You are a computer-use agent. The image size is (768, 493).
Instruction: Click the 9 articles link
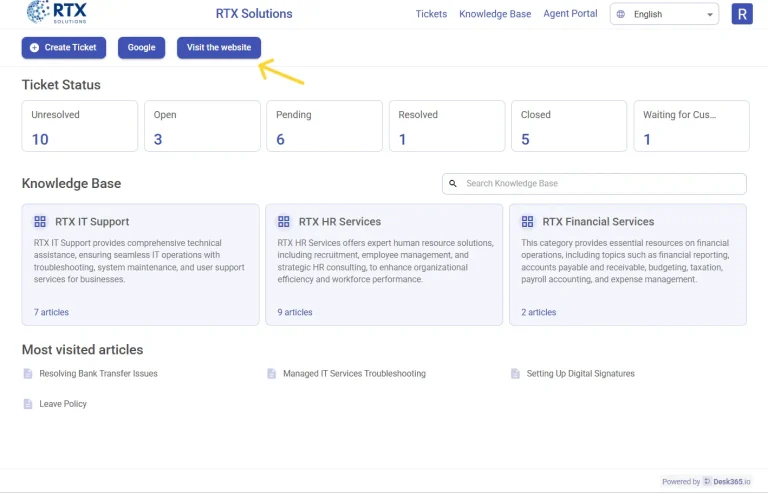point(295,312)
